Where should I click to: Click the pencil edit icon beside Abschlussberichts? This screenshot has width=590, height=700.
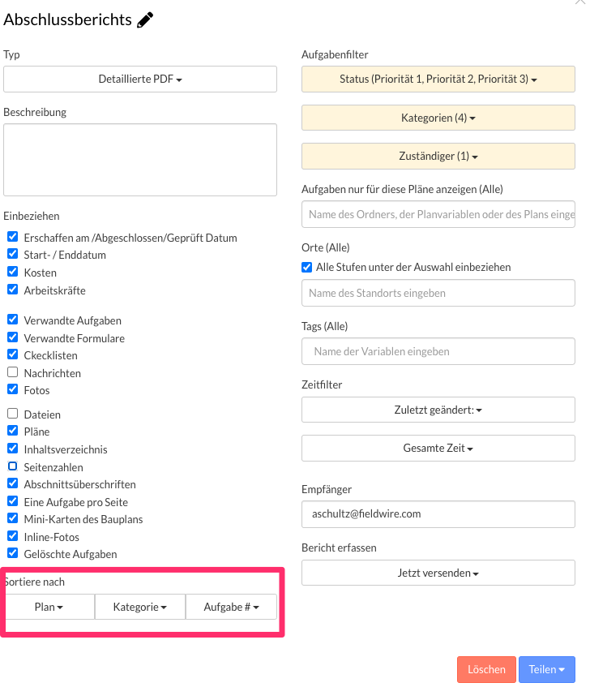(146, 20)
